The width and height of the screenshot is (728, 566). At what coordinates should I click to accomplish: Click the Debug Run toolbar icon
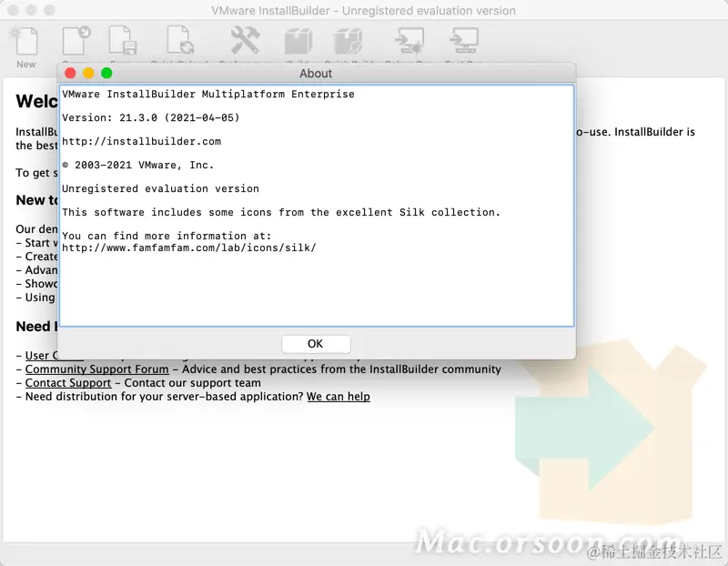[409, 41]
